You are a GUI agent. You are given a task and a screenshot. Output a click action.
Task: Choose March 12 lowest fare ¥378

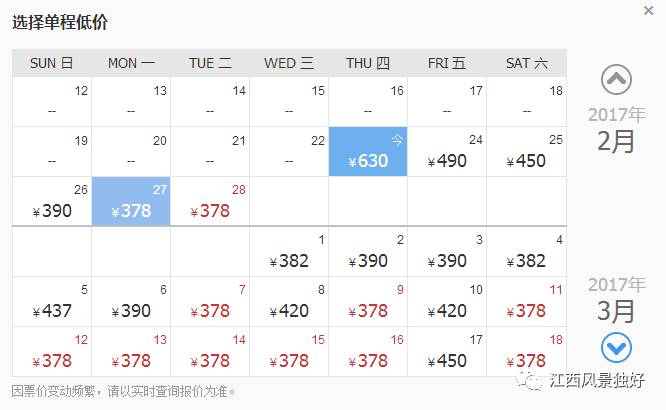[52, 352]
